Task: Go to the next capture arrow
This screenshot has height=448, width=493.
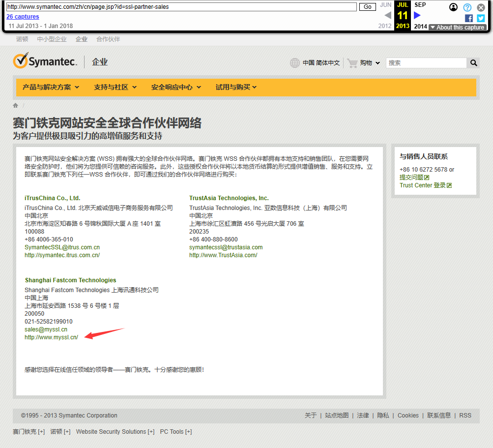Action: tap(417, 15)
